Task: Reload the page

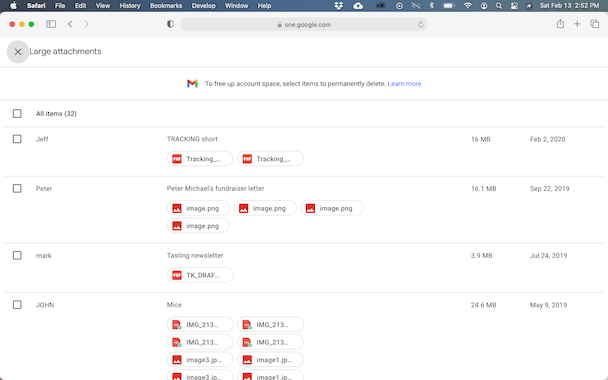Action: click(x=420, y=25)
